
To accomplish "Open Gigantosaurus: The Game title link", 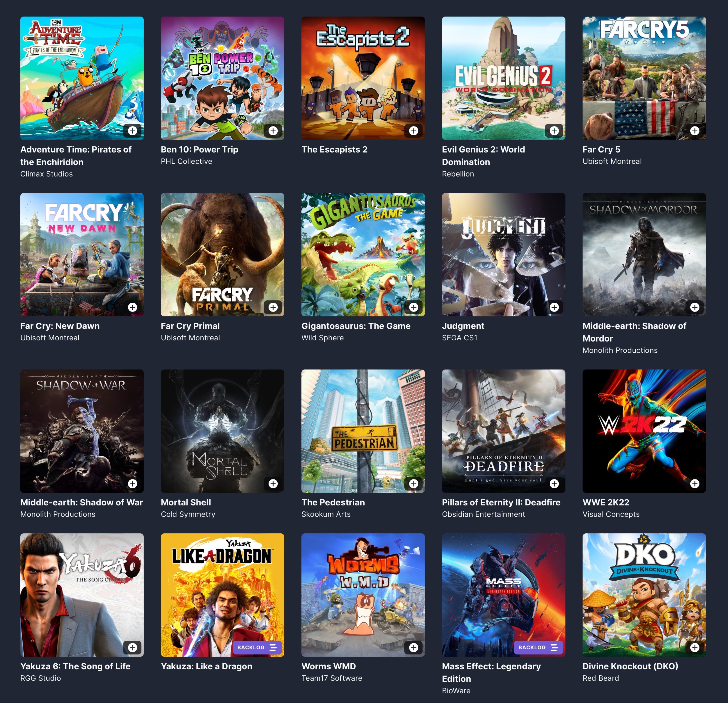I will tap(356, 326).
